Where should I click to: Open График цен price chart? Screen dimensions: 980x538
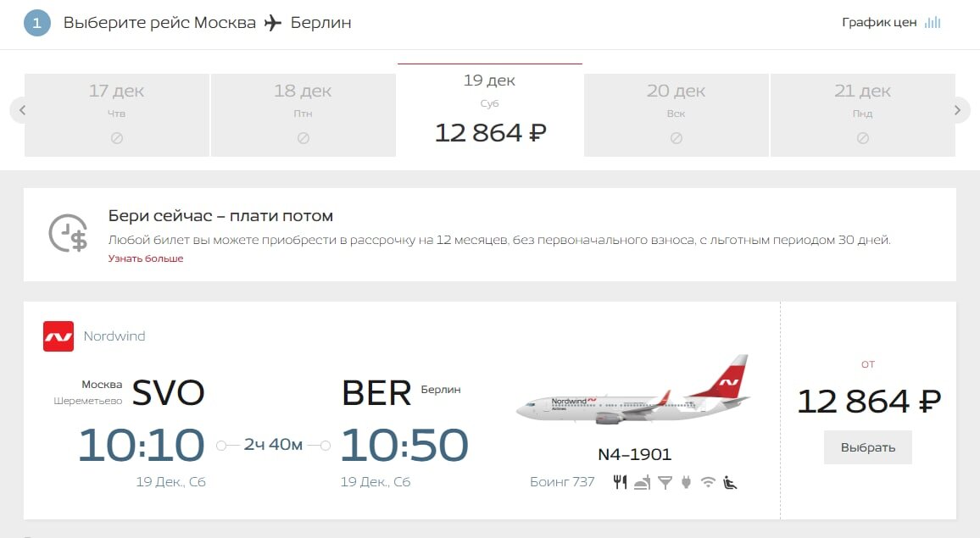(877, 22)
